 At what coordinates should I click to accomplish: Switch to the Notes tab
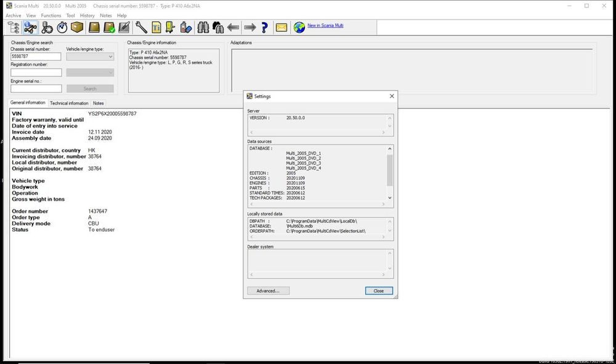tap(98, 103)
